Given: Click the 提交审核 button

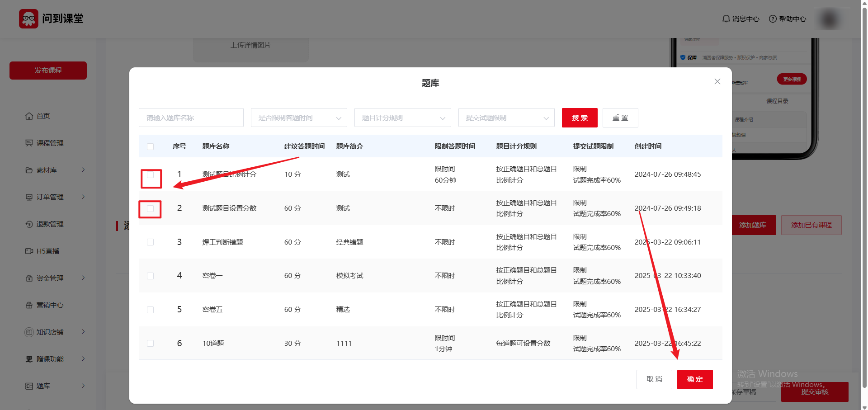Looking at the screenshot, I should click(x=815, y=392).
